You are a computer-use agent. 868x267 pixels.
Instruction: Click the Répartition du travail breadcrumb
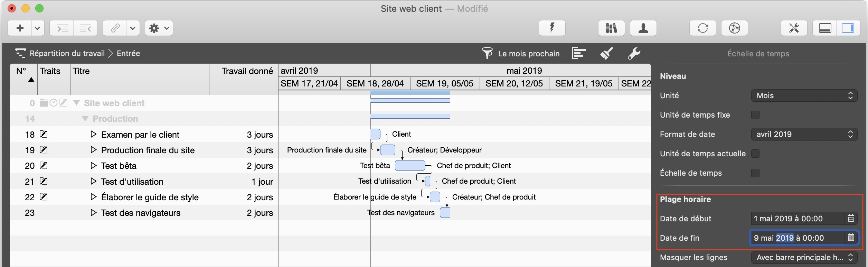coord(67,53)
